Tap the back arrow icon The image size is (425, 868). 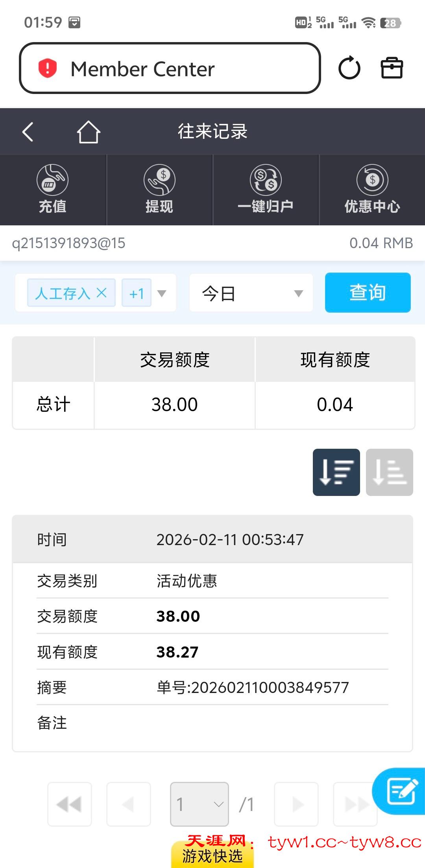28,131
